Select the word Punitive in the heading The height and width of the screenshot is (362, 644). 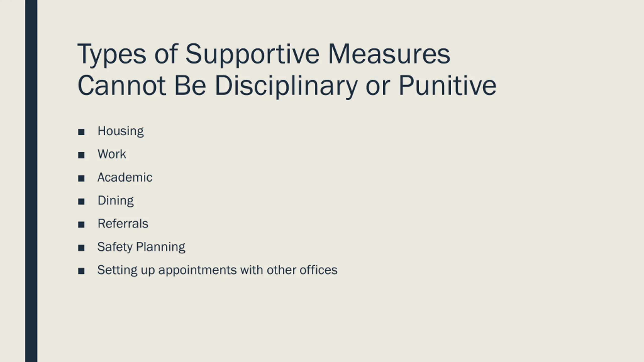(448, 85)
